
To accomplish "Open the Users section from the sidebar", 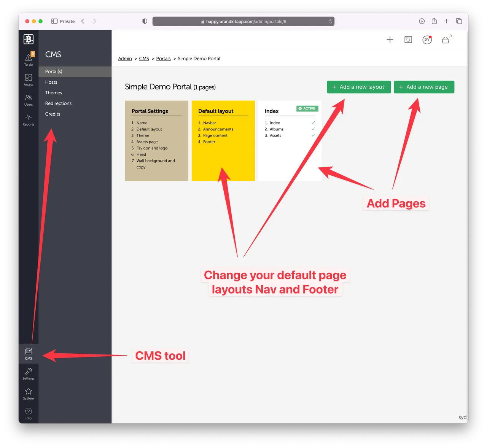I will [x=29, y=99].
